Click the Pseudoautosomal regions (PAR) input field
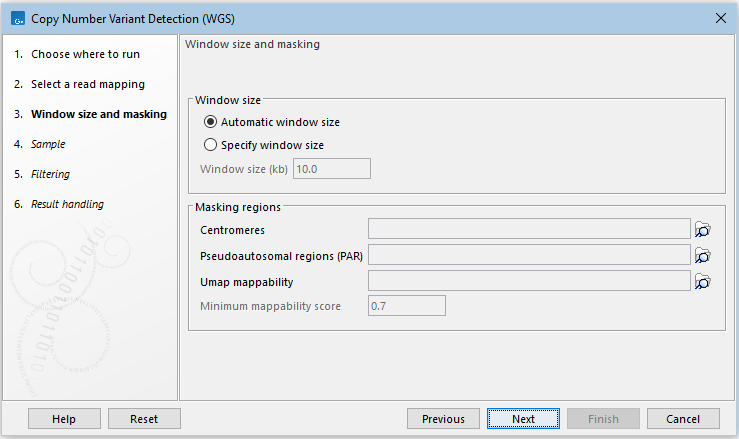 pos(529,256)
